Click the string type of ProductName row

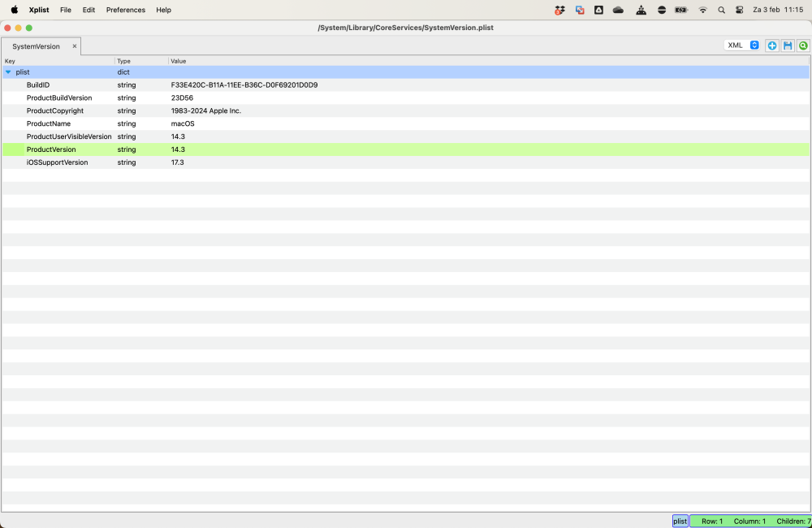127,123
